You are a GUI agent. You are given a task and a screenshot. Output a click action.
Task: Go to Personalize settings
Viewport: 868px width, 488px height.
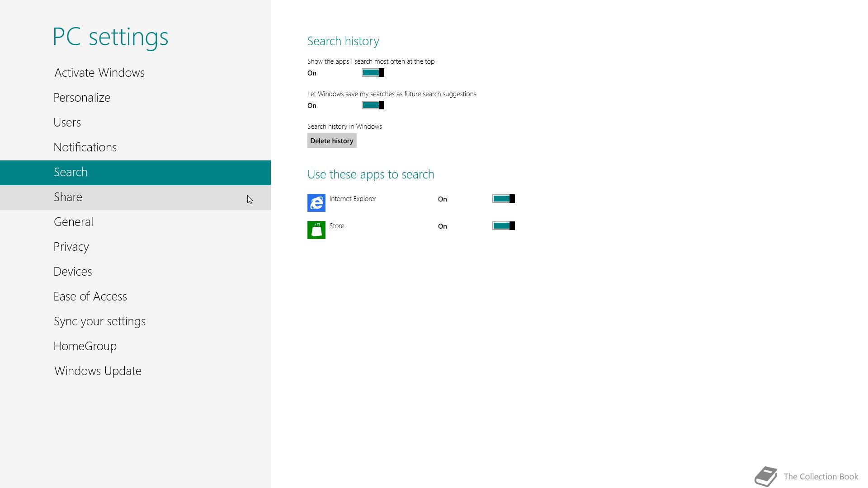(x=82, y=98)
